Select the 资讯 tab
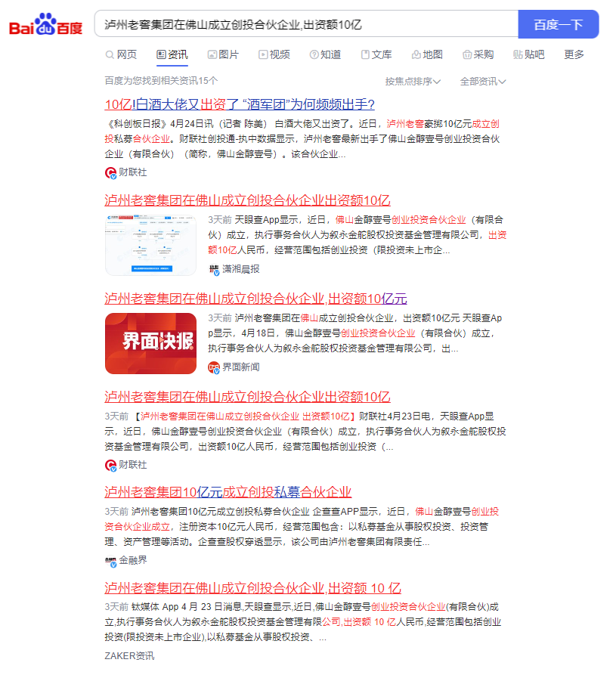 coord(172,54)
